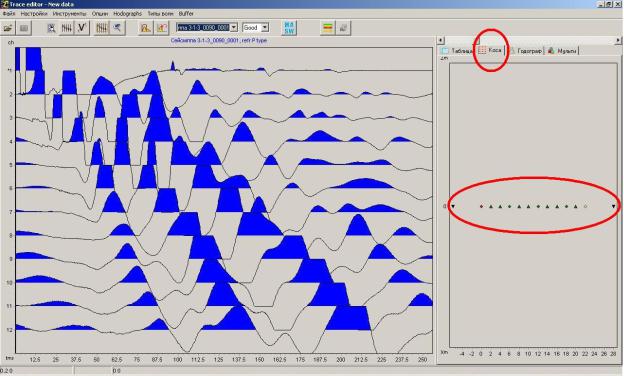Click the zoom traces toolbar icon
Screen dimensions: 624x376
51,28
